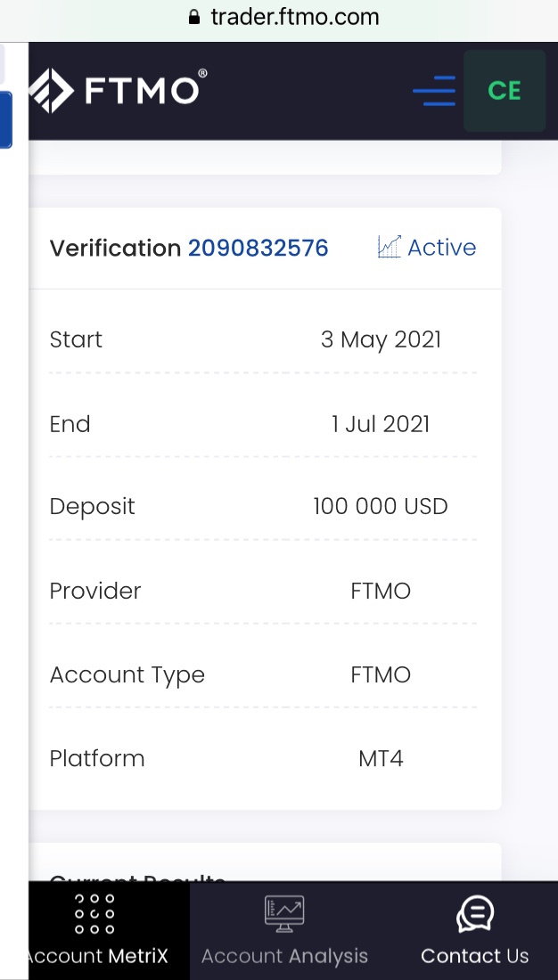This screenshot has width=558, height=980.
Task: Click the Active status chart icon
Action: 390,247
